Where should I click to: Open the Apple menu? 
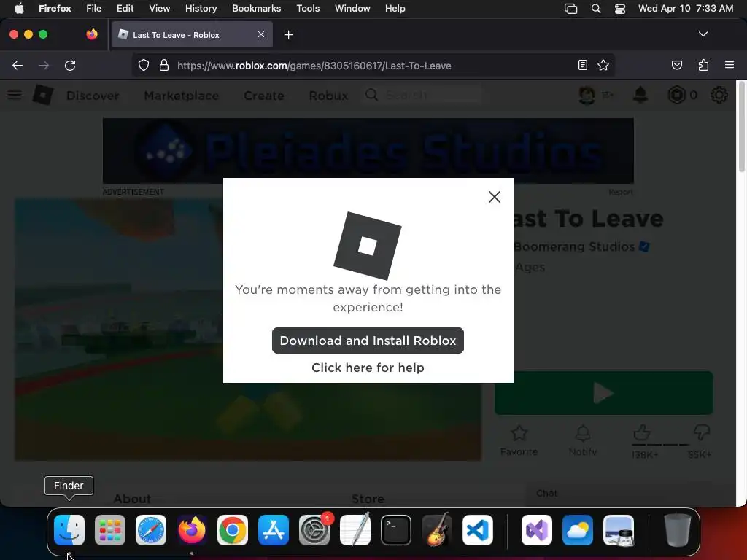[18, 9]
